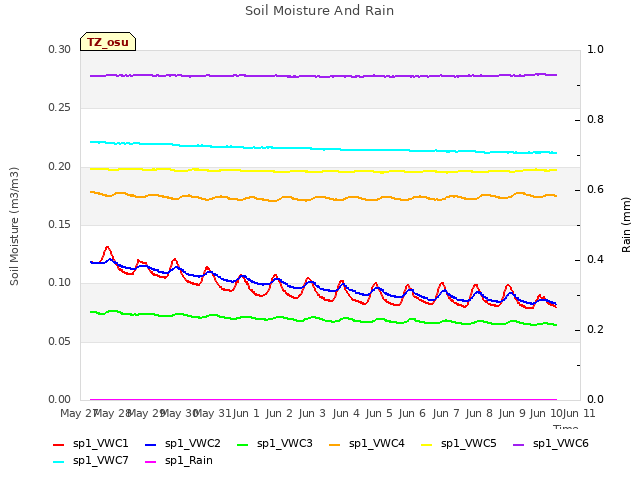Viewport: 640px width, 480px height.
Task: Click the sp1_VWC2 blue legend swatch
Action: (151, 445)
